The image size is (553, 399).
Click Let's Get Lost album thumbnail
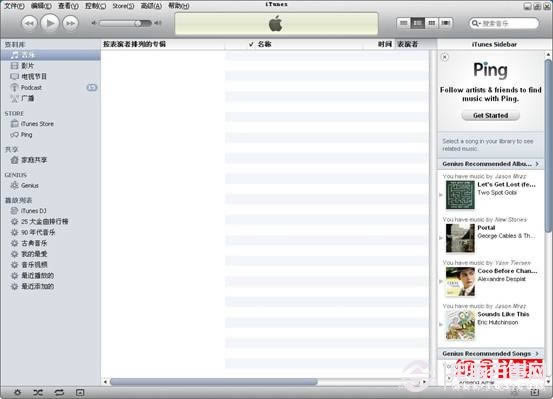[x=460, y=195]
